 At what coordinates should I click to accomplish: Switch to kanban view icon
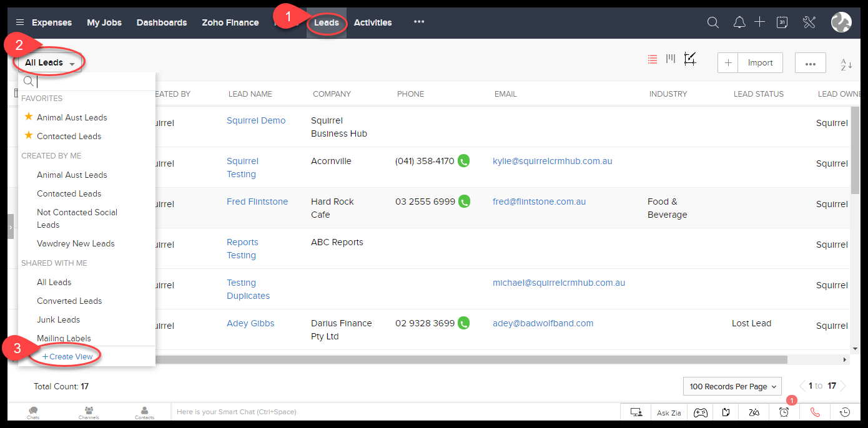671,59
